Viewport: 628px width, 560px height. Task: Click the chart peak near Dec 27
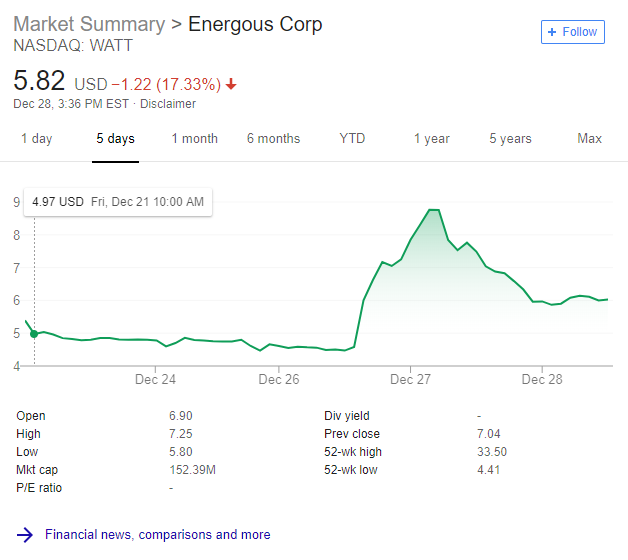(433, 210)
